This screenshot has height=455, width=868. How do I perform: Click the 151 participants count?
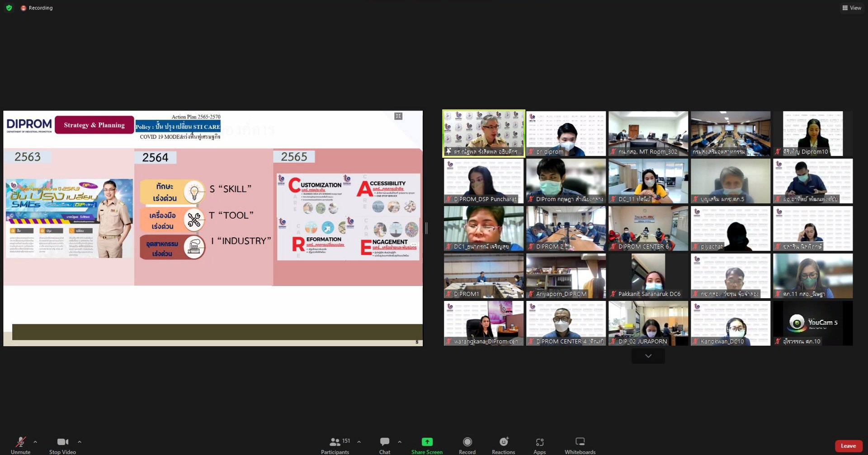click(346, 441)
